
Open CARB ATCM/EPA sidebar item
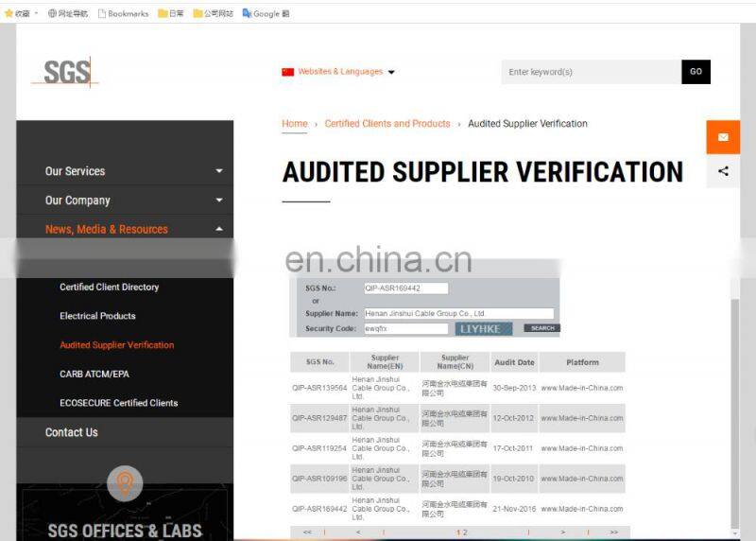click(94, 375)
